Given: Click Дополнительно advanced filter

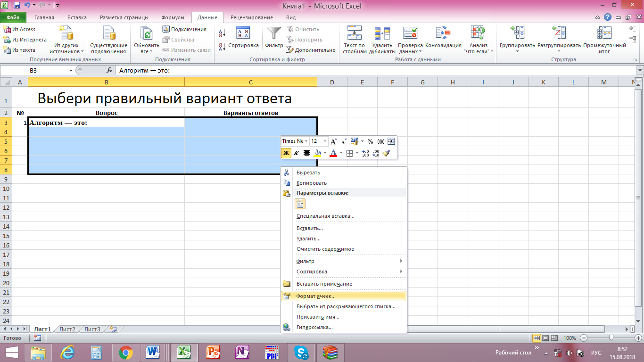Looking at the screenshot, I should 311,50.
